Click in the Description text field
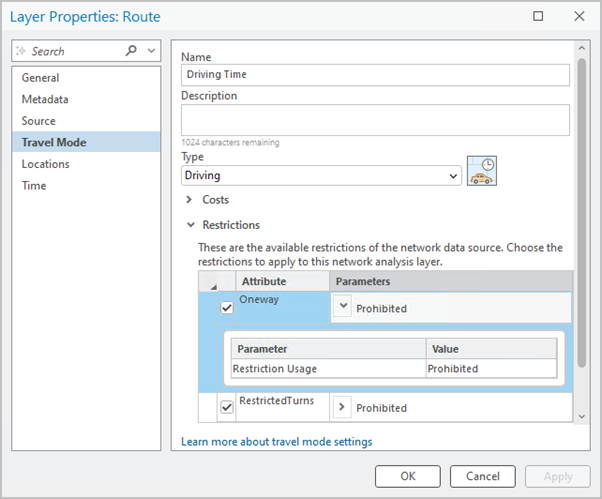Viewport: 602px width, 499px height. (375, 120)
